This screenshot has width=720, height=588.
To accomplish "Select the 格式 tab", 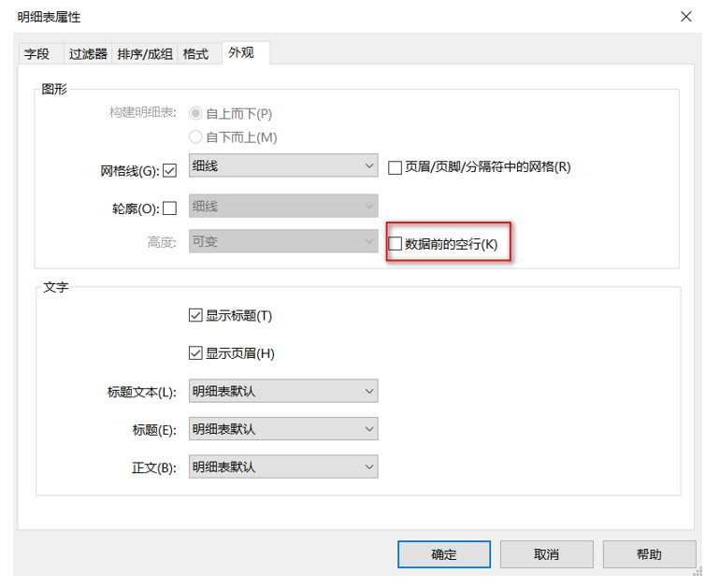I will coord(196,54).
